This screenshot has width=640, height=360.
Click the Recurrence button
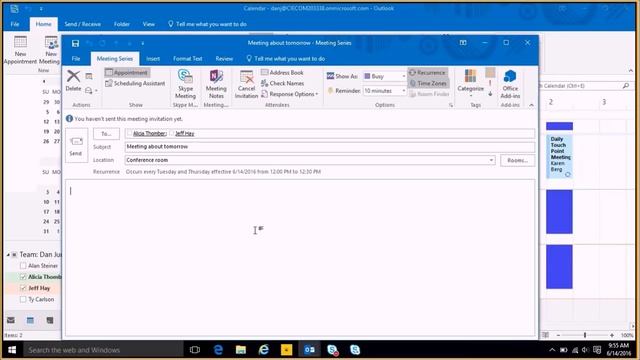(427, 73)
